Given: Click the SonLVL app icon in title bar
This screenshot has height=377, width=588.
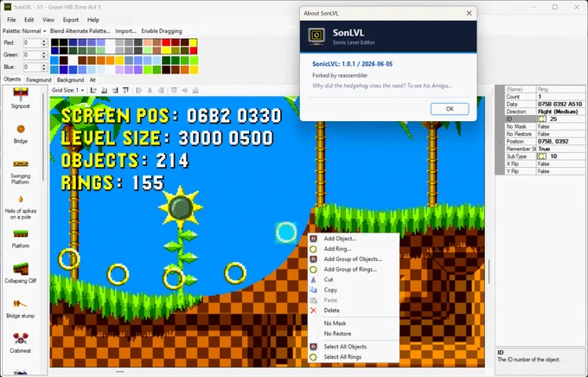Looking at the screenshot, I should point(7,7).
